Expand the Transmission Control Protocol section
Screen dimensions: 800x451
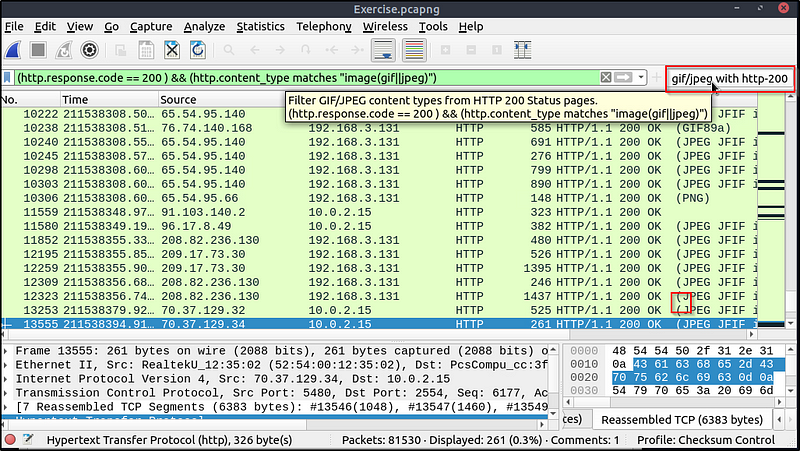[x=8, y=392]
